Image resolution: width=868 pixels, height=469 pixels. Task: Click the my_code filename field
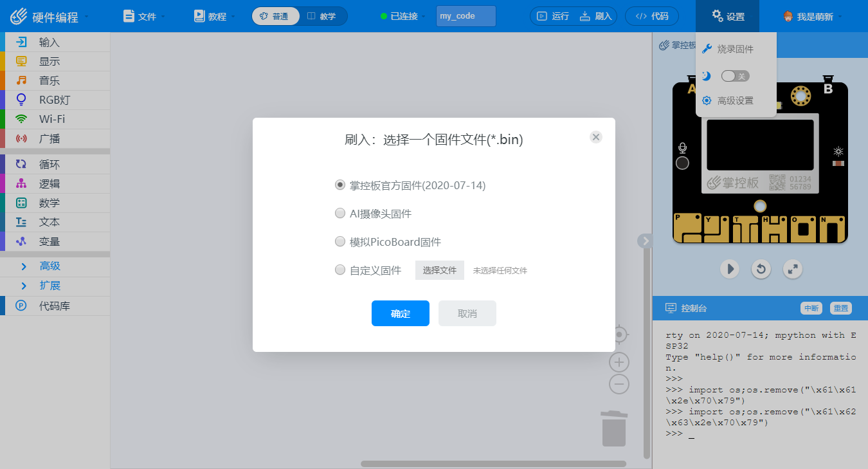click(x=466, y=16)
